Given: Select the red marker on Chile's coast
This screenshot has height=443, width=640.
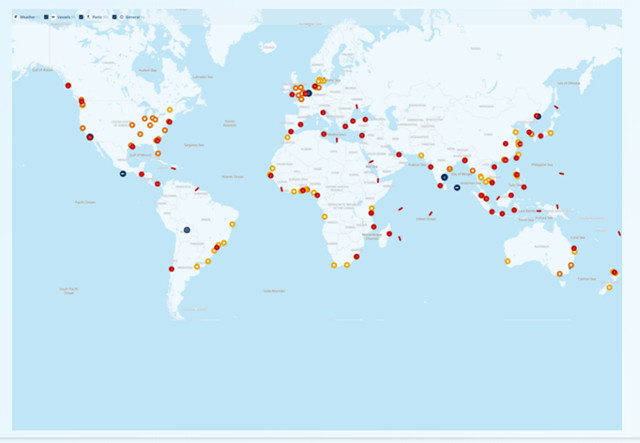Looking at the screenshot, I should (172, 268).
